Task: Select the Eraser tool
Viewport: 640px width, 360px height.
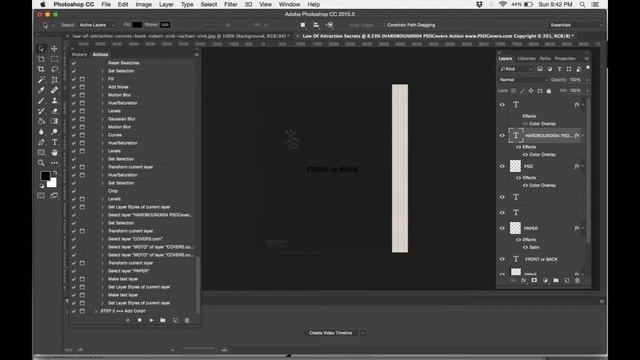Action: pyautogui.click(x=54, y=111)
